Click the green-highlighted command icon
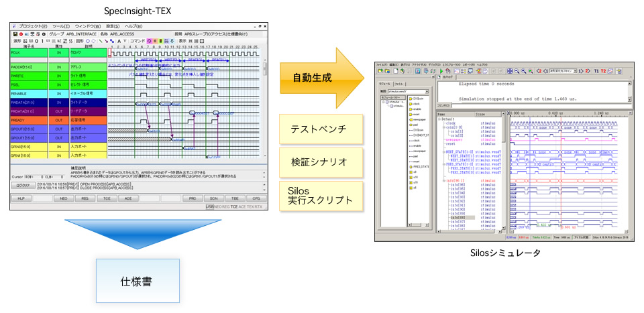The width and height of the screenshot is (644, 313). [160, 41]
